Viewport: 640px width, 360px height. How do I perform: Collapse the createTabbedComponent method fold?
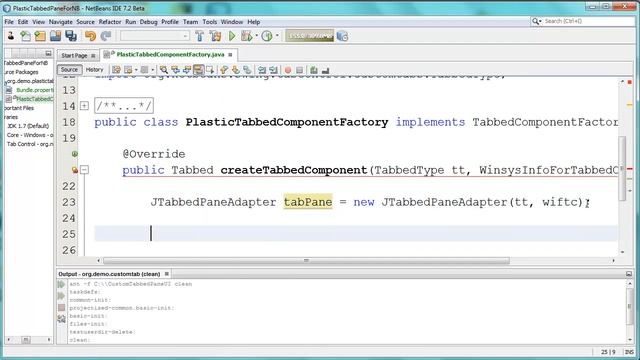(84, 169)
